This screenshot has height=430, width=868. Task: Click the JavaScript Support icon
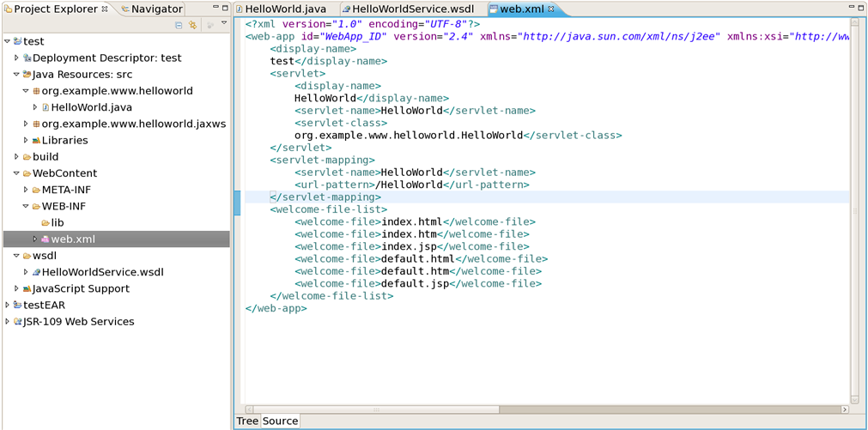pos(27,288)
